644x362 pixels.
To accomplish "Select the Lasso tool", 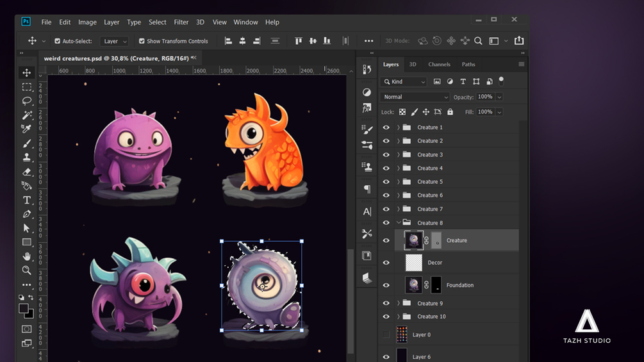I will pyautogui.click(x=27, y=101).
